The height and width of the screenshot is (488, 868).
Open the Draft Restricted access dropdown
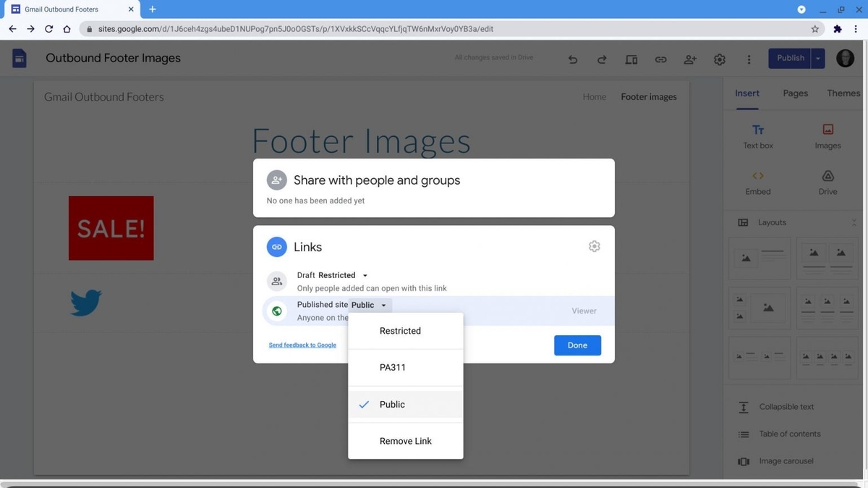(365, 275)
